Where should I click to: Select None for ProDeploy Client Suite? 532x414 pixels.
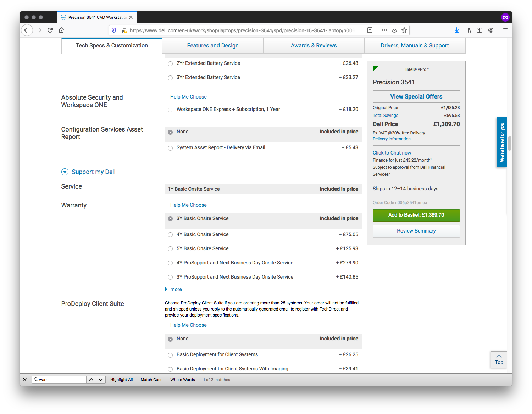[x=170, y=339]
